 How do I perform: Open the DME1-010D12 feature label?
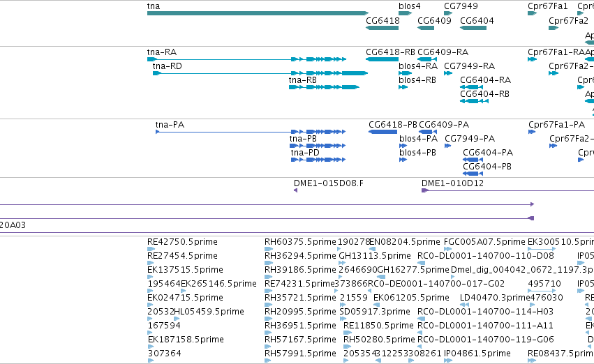pos(452,183)
